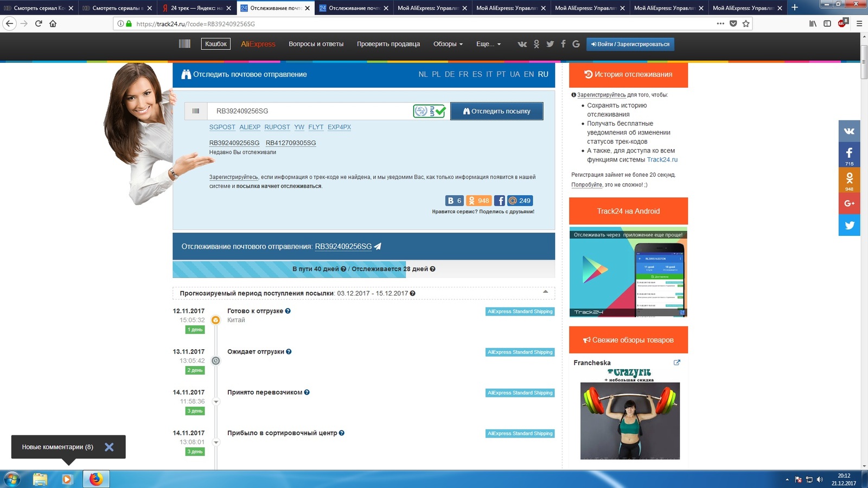Select RUPOST carrier link
This screenshot has width=868, height=488.
point(277,127)
